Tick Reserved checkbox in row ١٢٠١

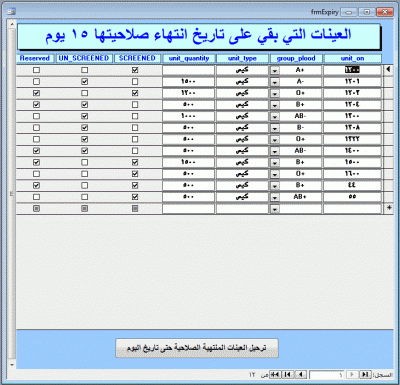tap(37, 81)
